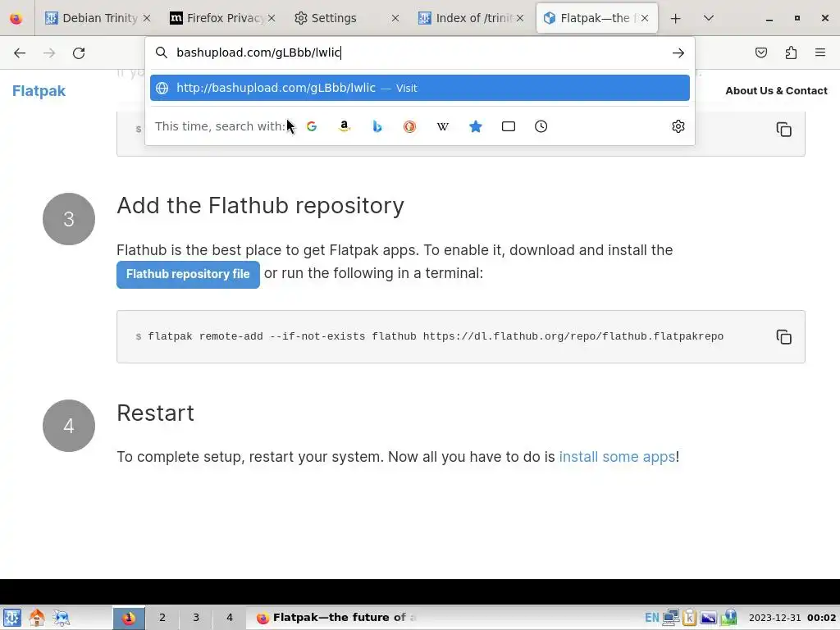The width and height of the screenshot is (840, 630).
Task: Go back with the browser back arrow
Action: (20, 52)
